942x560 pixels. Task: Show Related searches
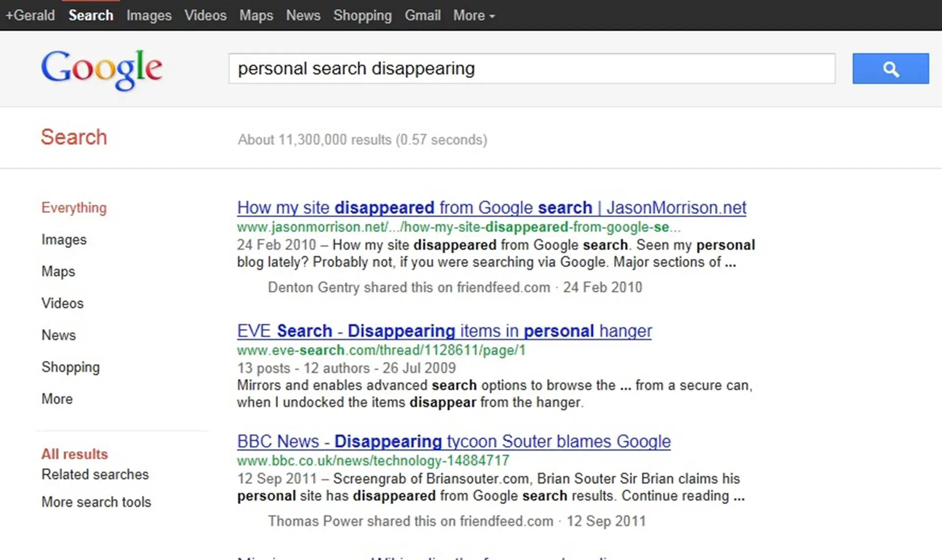pos(95,474)
